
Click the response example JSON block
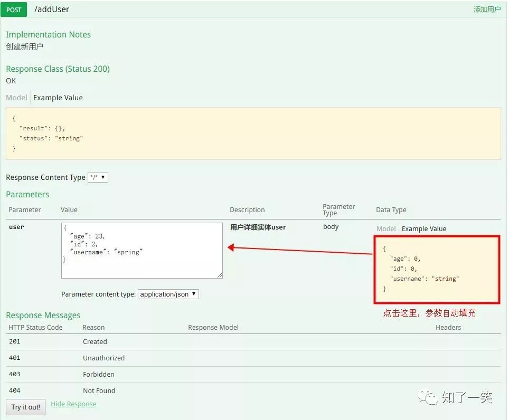253,133
